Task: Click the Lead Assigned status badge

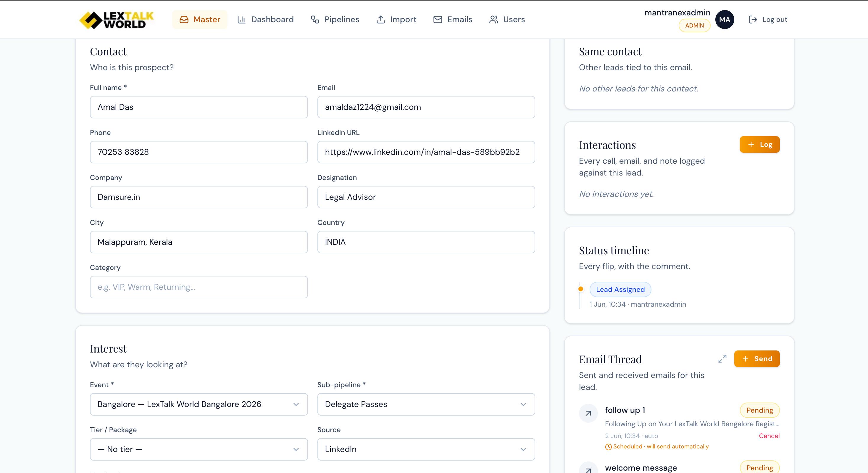Action: (620, 289)
